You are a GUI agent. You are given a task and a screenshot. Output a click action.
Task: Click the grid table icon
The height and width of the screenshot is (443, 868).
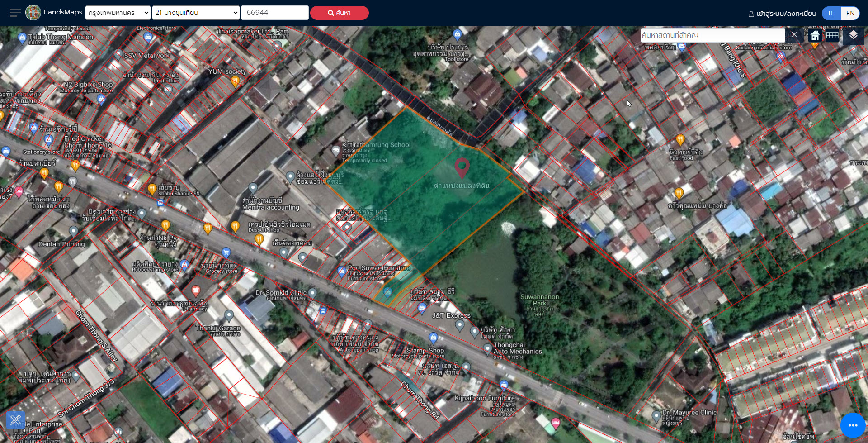832,35
